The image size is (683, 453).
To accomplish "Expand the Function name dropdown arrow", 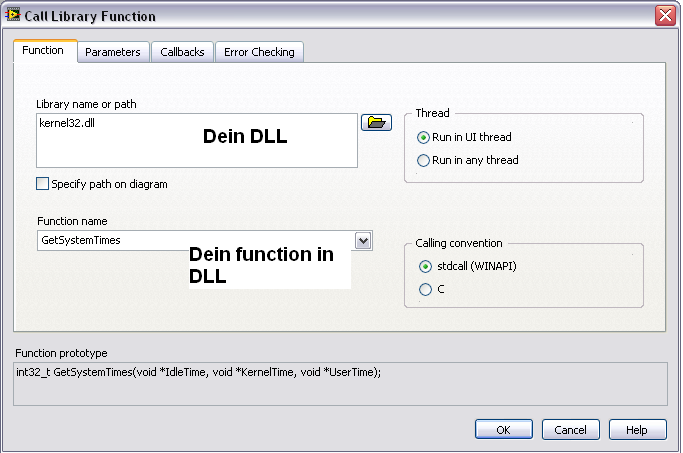I will point(363,240).
